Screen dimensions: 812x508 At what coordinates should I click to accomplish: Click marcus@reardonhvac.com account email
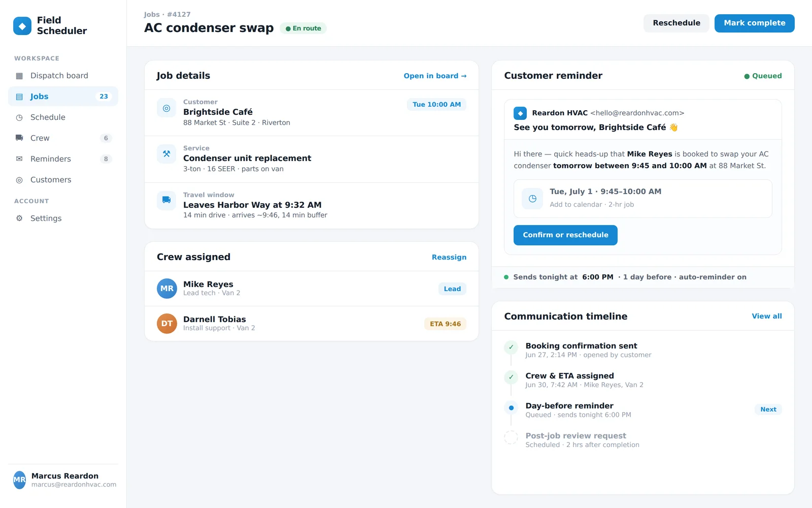74,485
